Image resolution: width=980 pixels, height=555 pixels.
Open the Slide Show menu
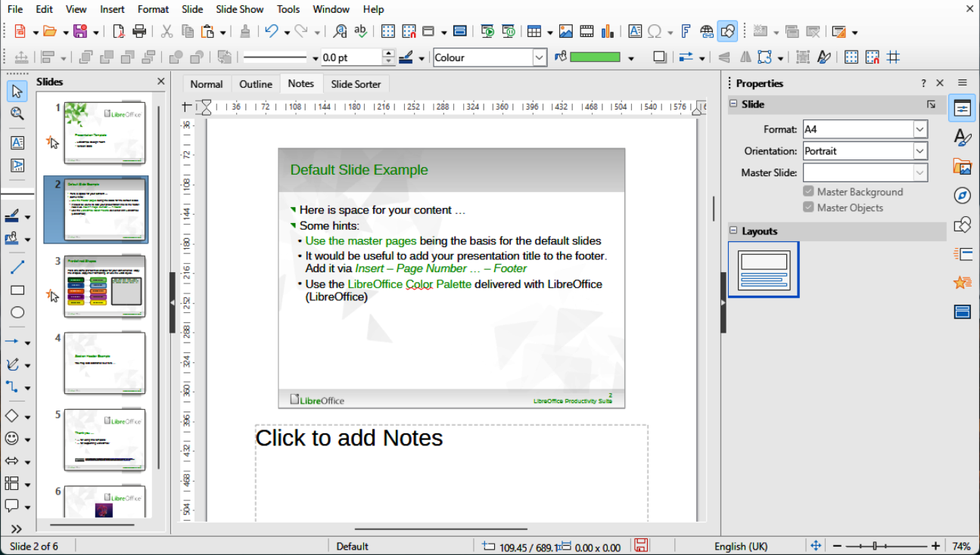click(x=239, y=9)
